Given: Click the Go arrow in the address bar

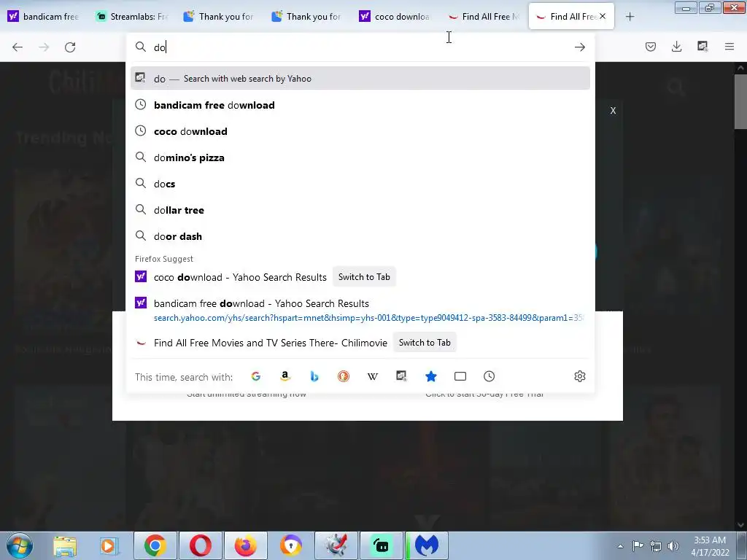Looking at the screenshot, I should coord(580,47).
